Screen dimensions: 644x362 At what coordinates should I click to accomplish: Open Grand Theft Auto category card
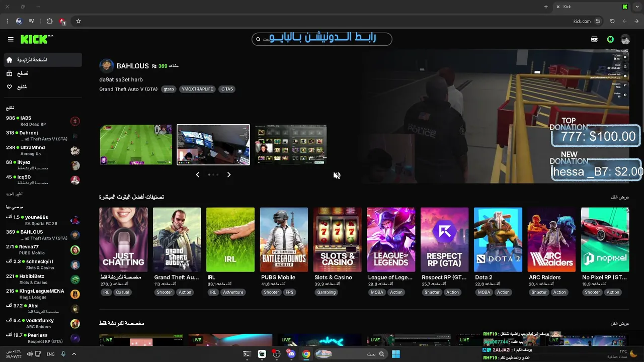pyautogui.click(x=177, y=240)
